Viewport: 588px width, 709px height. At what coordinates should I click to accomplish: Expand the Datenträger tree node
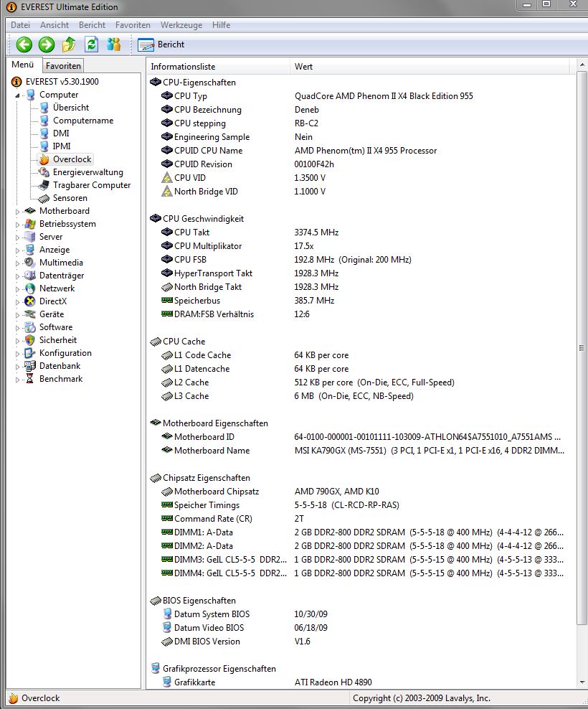click(x=18, y=276)
